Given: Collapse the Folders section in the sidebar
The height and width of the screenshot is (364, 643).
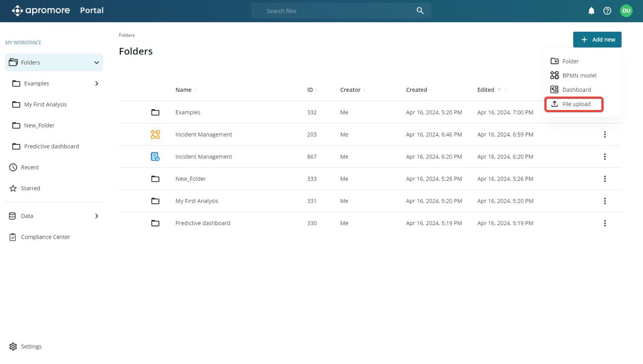Looking at the screenshot, I should [x=97, y=62].
